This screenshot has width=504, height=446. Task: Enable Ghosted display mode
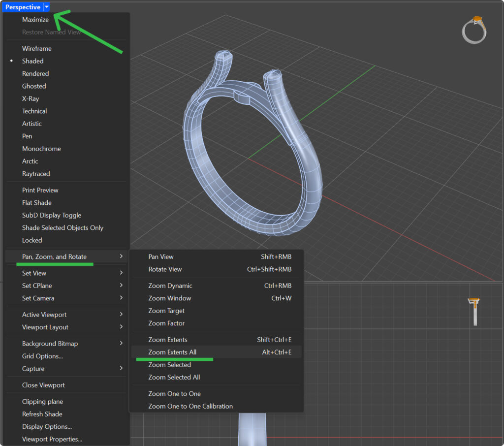click(x=34, y=86)
